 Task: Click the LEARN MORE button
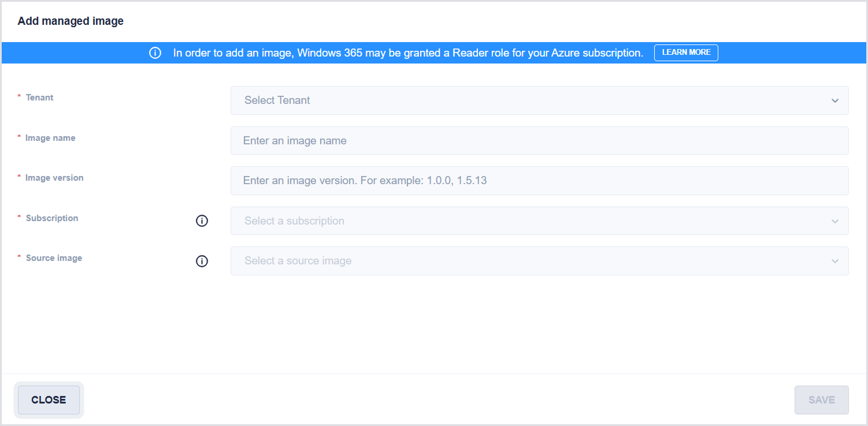pyautogui.click(x=686, y=53)
